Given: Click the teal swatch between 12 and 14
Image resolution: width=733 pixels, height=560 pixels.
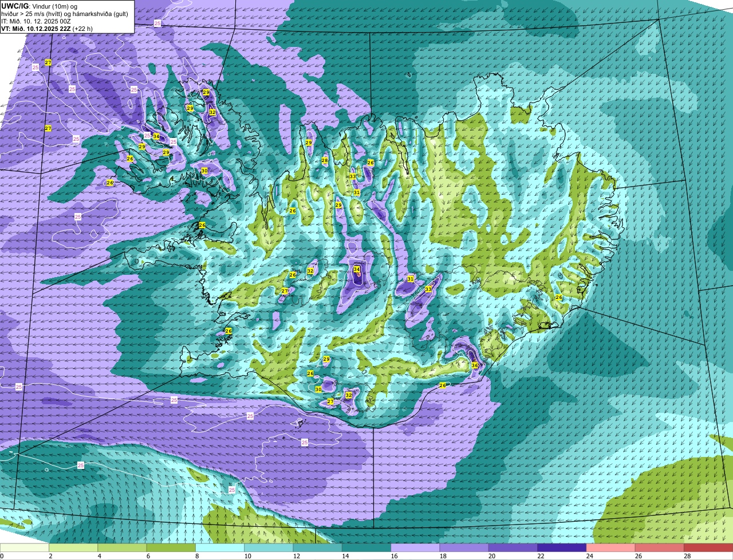Looking at the screenshot, I should click(318, 548).
